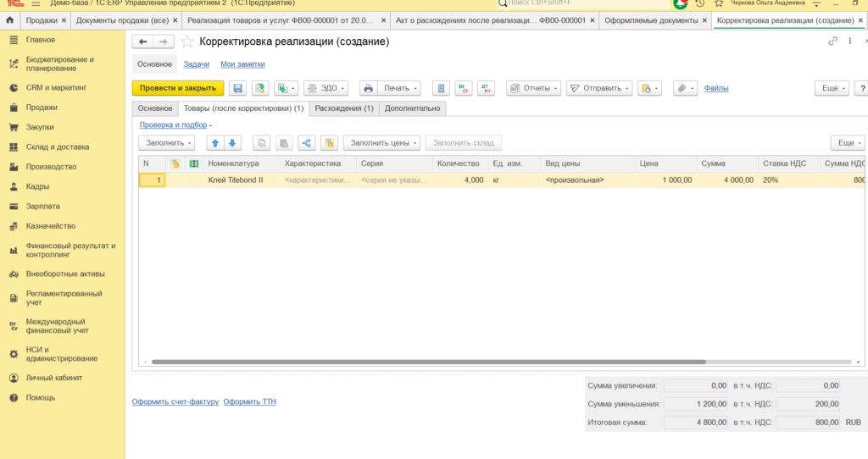Viewport: 868px width, 459px height.
Task: Open the paperclip attachments dropdown
Action: [685, 88]
